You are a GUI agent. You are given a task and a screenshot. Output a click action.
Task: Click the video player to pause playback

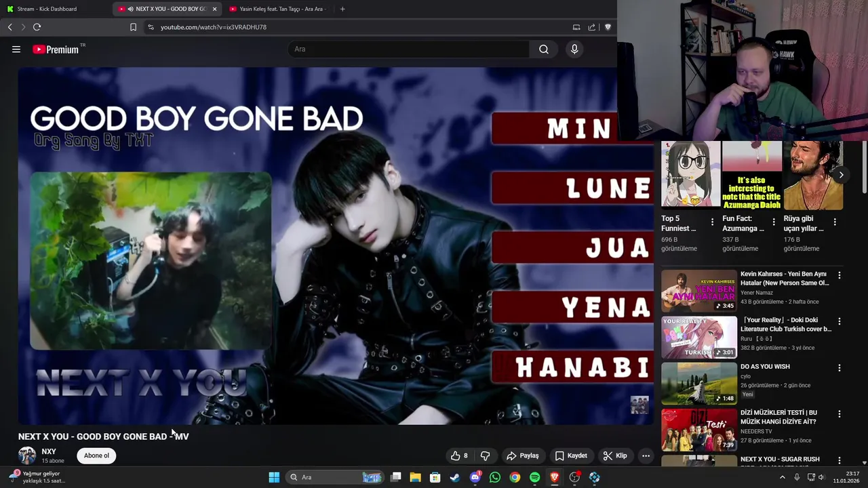coord(336,245)
